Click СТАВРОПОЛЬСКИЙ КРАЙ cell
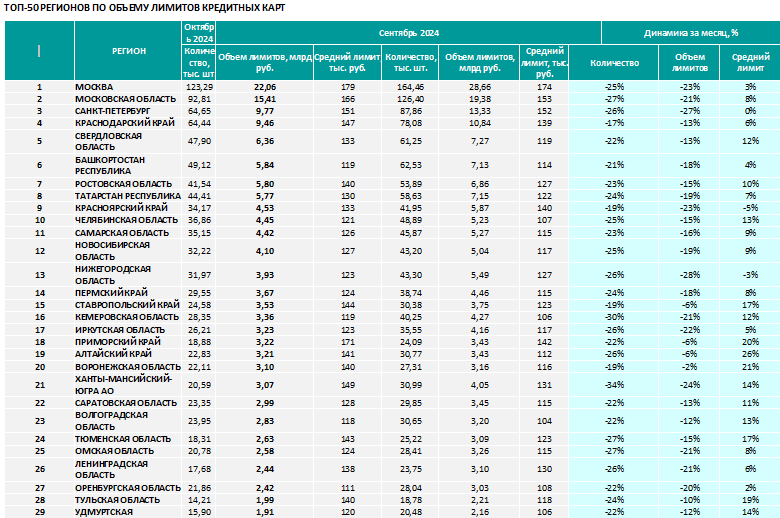The image size is (780, 518). [127, 305]
